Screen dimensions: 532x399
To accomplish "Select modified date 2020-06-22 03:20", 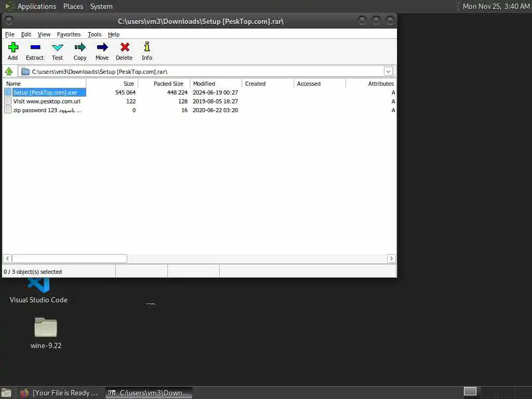I will (x=215, y=110).
